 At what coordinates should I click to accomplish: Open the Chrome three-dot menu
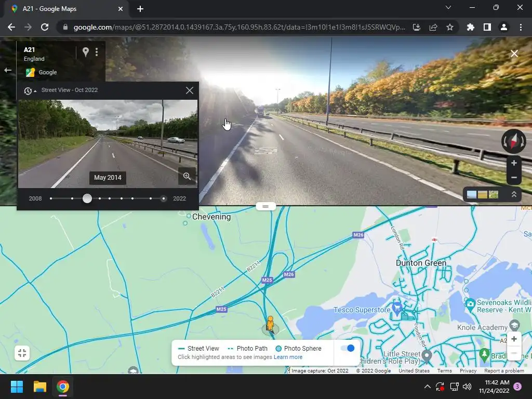[521, 27]
